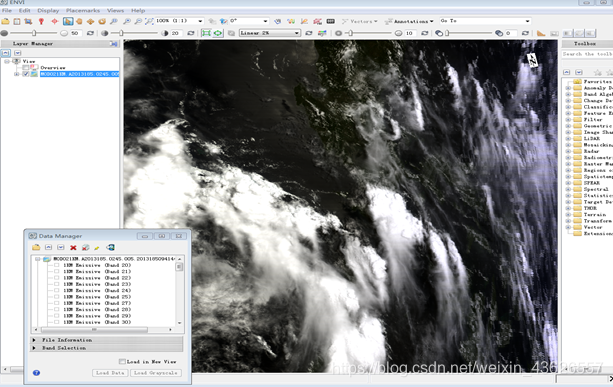Click the Cursor Value pushpin icon
Image resolution: width=613 pixels, height=387 pixels.
41,21
